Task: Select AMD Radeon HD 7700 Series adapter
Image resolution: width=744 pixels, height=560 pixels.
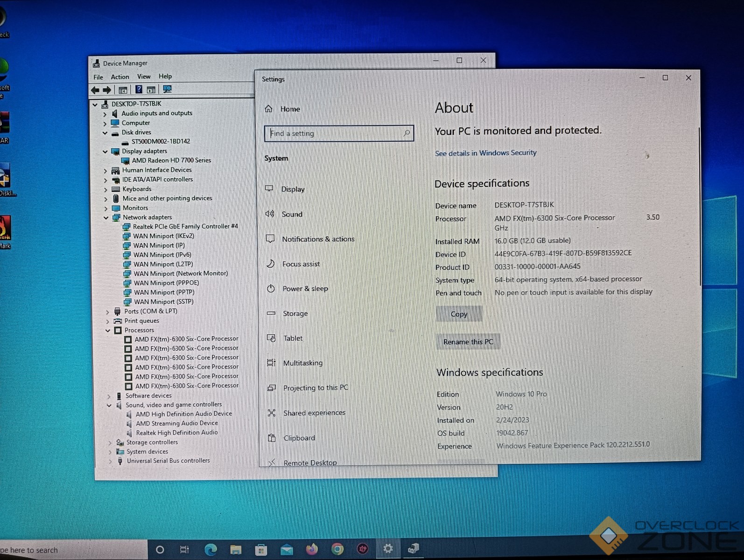Action: [x=171, y=160]
